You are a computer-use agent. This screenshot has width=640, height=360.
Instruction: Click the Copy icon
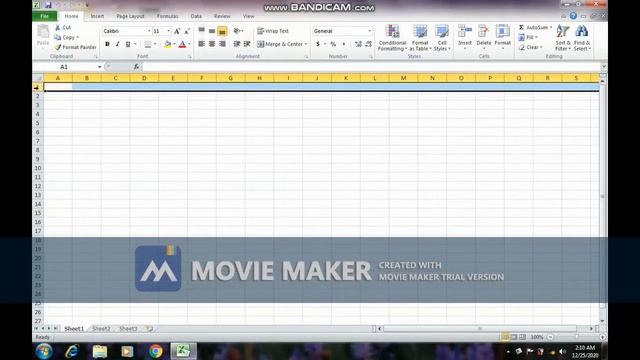click(x=58, y=37)
